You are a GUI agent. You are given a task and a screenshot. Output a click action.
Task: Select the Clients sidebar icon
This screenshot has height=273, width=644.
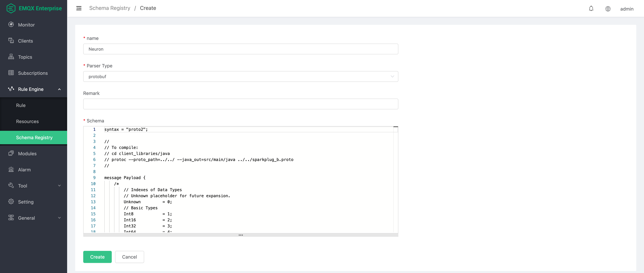tap(11, 41)
